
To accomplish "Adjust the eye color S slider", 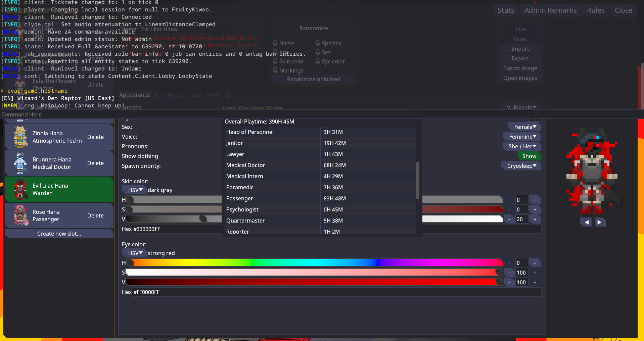I will tap(315, 273).
